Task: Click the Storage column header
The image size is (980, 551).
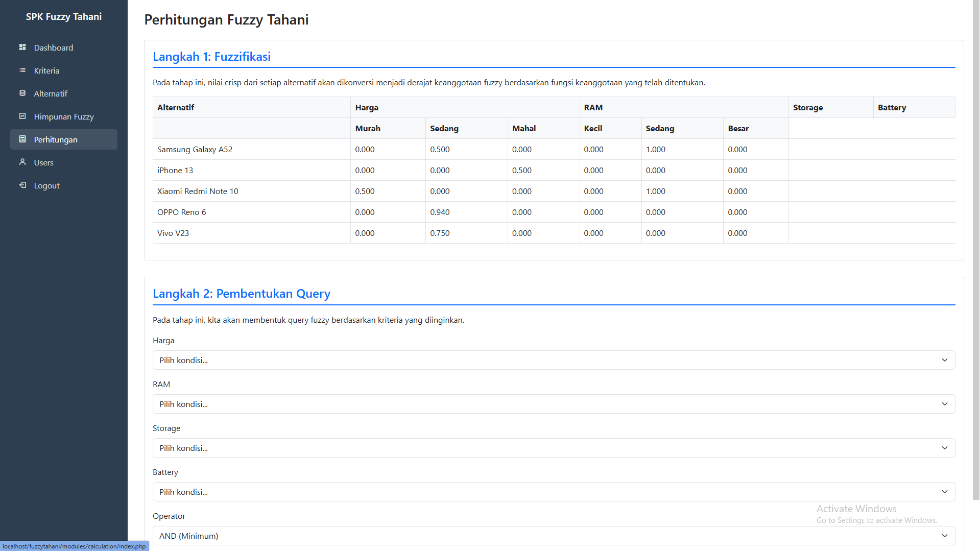Action: point(808,107)
